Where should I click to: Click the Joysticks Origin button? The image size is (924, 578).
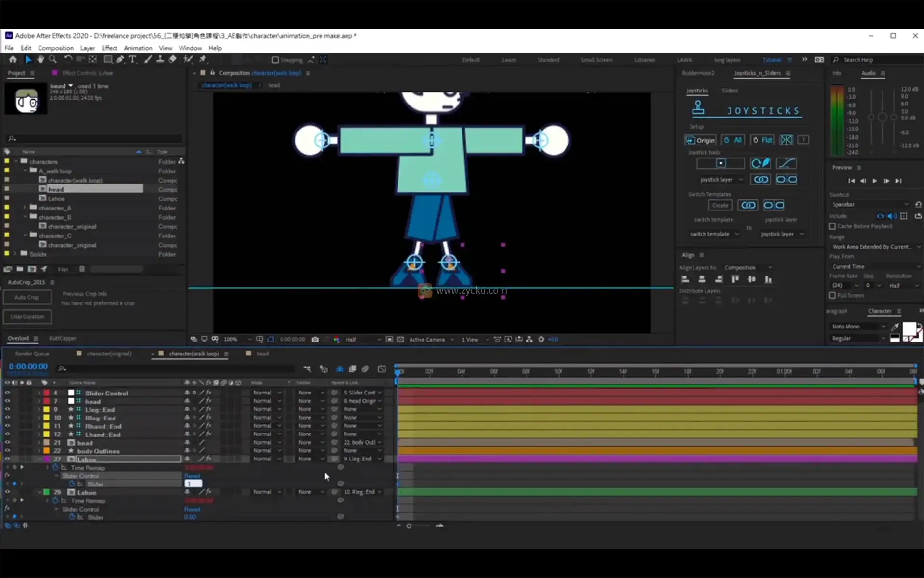(700, 140)
